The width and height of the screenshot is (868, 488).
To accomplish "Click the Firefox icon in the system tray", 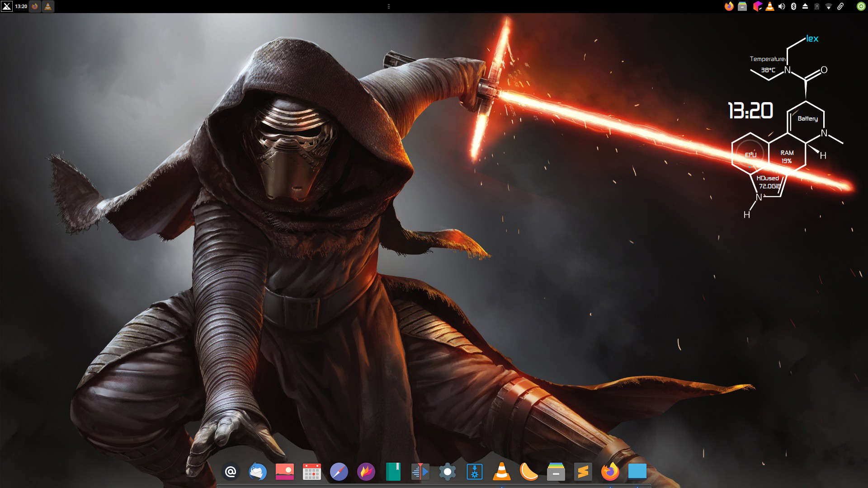I will coord(729,6).
